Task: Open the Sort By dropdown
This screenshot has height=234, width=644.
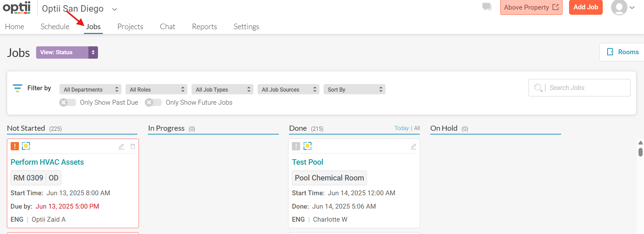Action: (x=354, y=90)
